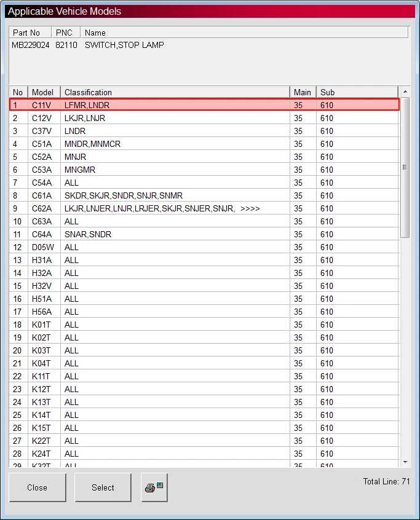Viewport: 420px width, 520px height.
Task: Select the C61A model row
Action: [204, 195]
